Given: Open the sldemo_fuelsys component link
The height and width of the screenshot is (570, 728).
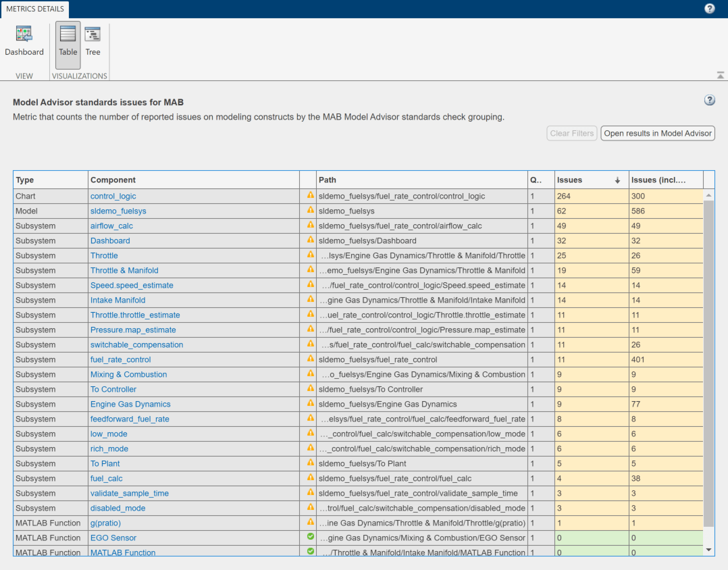Looking at the screenshot, I should [x=118, y=211].
